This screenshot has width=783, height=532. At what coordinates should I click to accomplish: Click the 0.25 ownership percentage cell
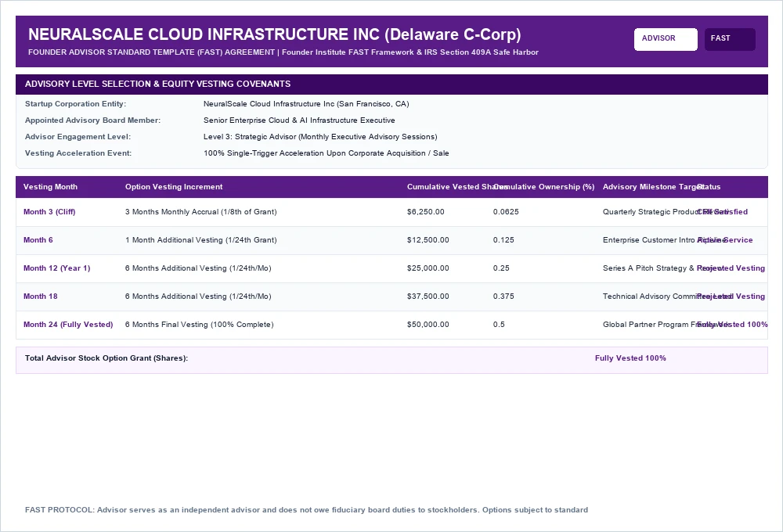point(501,268)
